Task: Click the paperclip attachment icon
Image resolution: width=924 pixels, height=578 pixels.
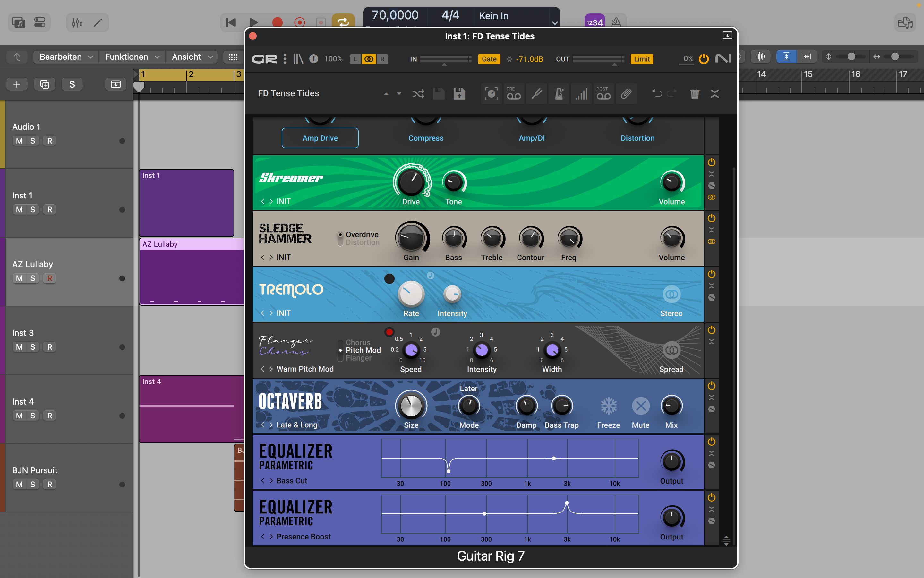Action: coord(626,94)
